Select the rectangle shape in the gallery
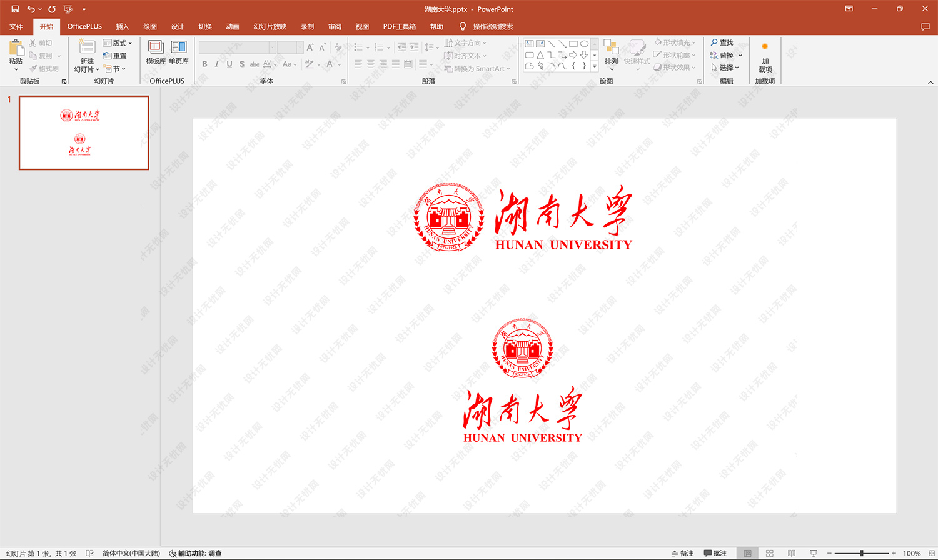 point(573,44)
